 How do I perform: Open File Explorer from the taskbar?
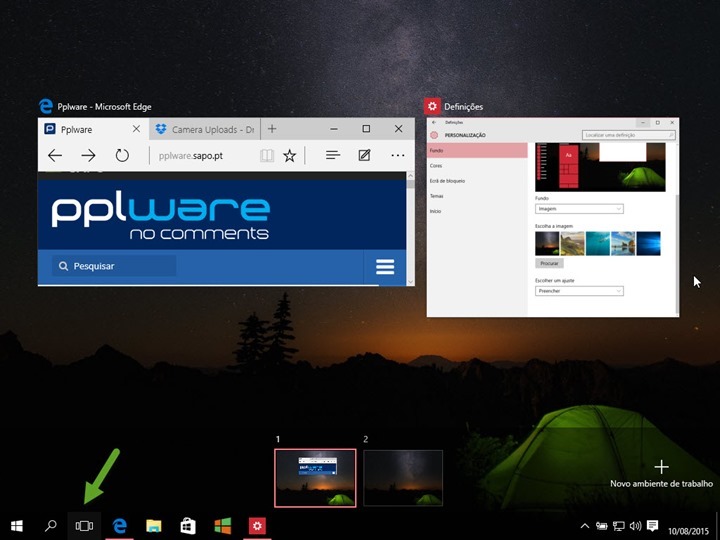pyautogui.click(x=154, y=526)
